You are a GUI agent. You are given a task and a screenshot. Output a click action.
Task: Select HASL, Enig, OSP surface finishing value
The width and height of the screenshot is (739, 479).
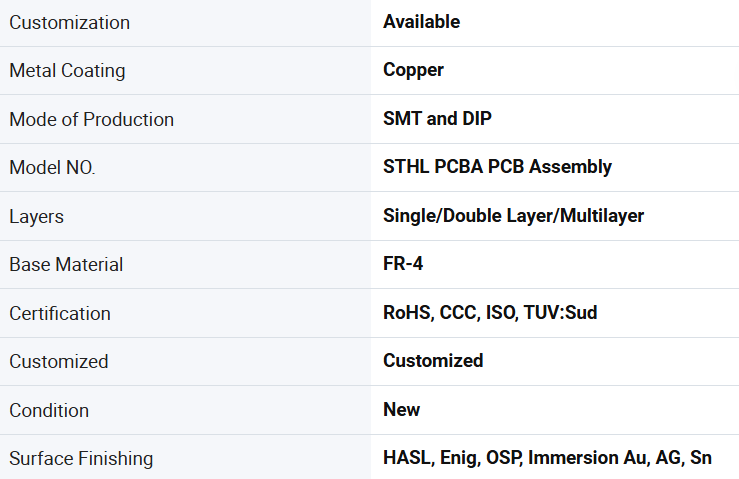(x=547, y=458)
